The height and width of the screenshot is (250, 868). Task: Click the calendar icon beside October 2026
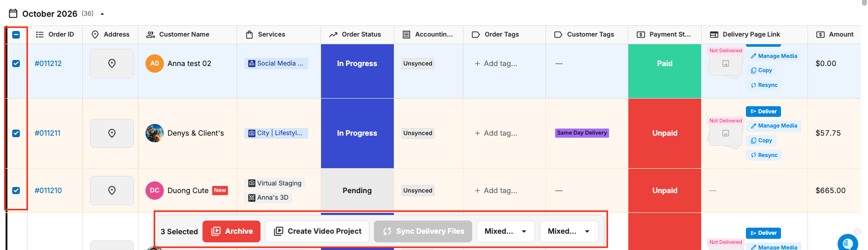(13, 14)
